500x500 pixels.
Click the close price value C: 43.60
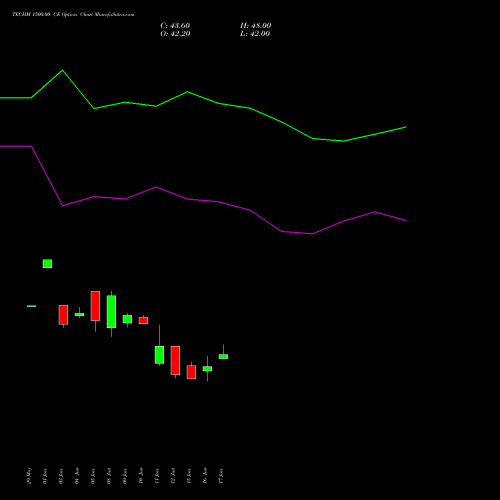pos(175,26)
